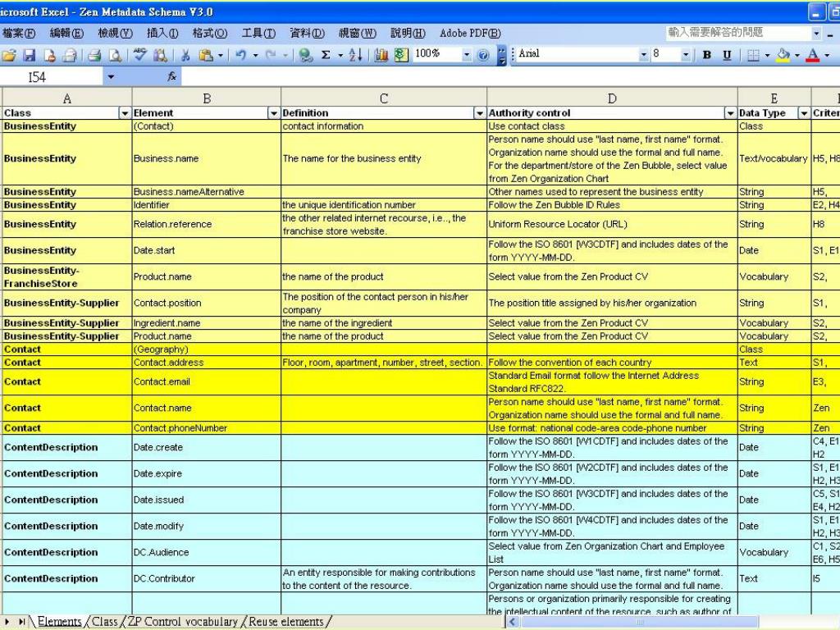Open the Class column filter dropdown
840x630 pixels.
click(x=125, y=113)
